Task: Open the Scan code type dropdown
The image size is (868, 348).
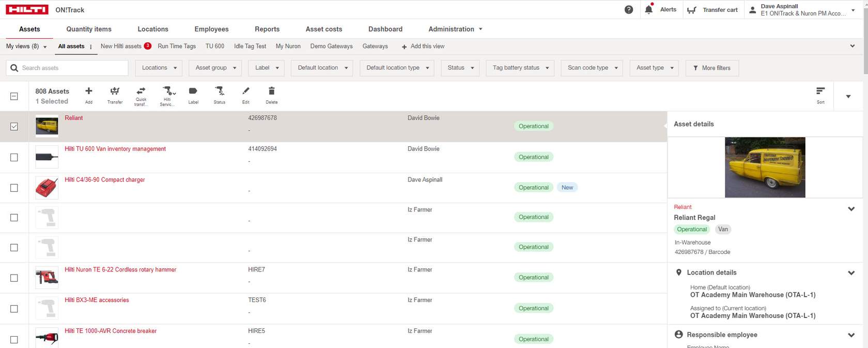Action: click(592, 68)
